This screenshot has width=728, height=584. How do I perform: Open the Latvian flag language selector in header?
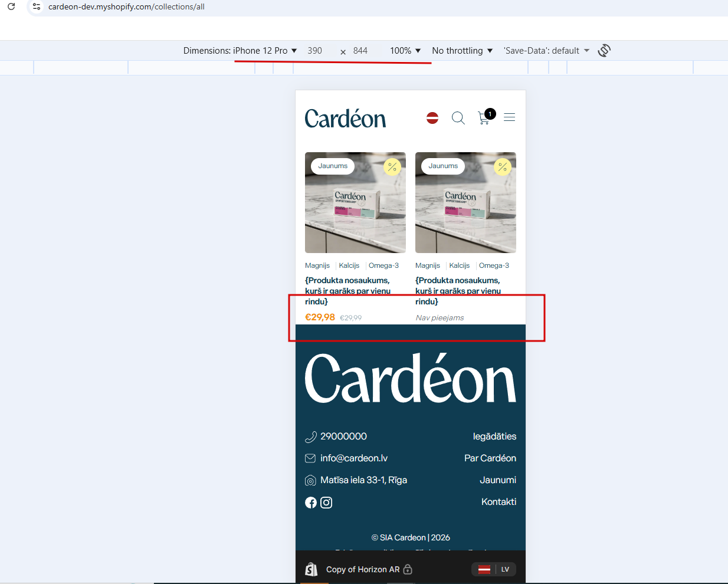432,118
